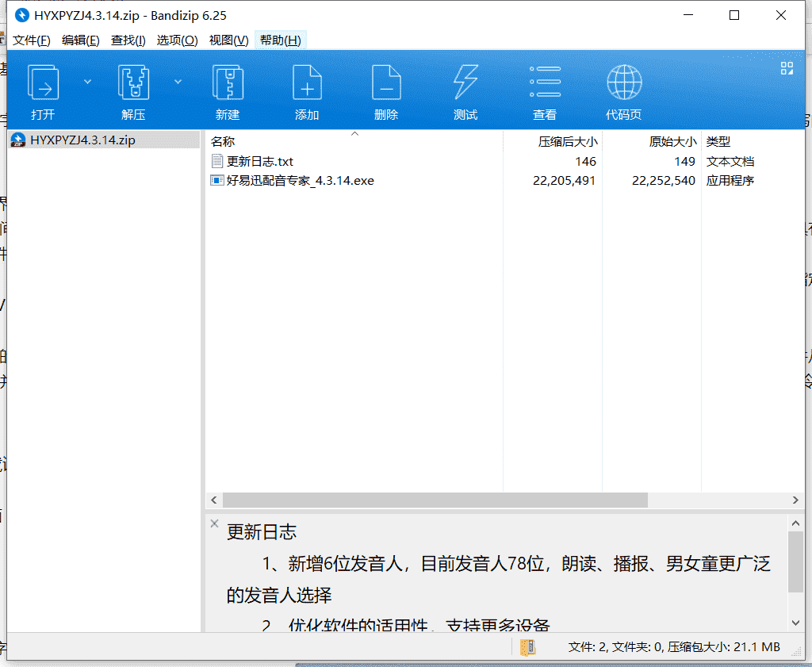The image size is (812, 667).
Task: Open the 文件(F) menu
Action: pos(31,40)
